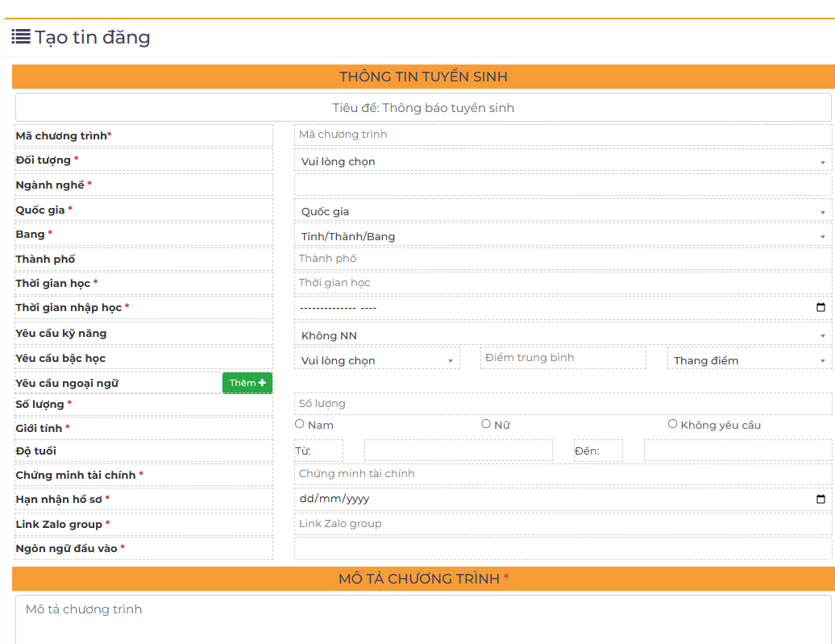The width and height of the screenshot is (835, 644).
Task: Select the Nam gender radio button
Action: click(x=300, y=424)
